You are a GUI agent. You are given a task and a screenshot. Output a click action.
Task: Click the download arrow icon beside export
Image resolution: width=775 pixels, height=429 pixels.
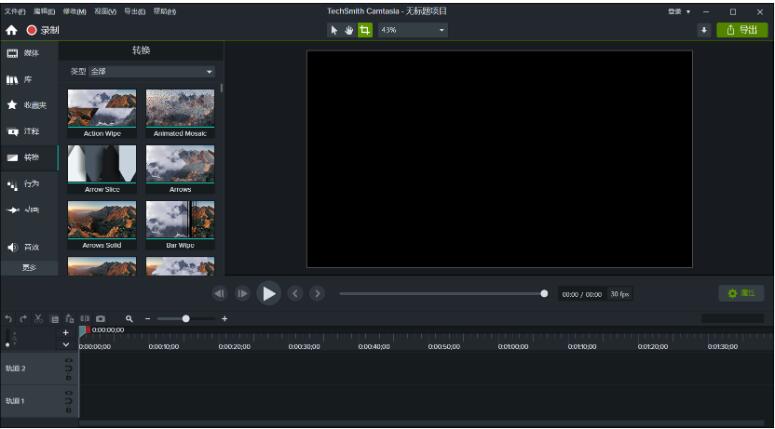[x=704, y=30]
